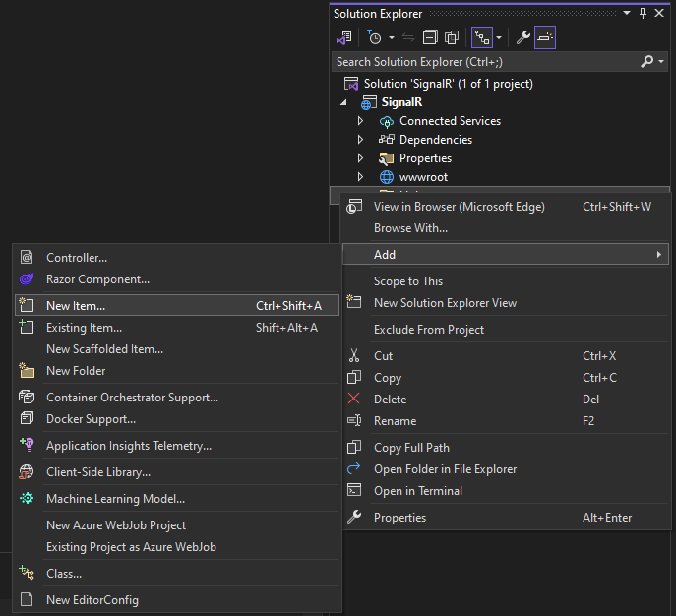Choose Open Folder in File Explorer

pos(445,469)
